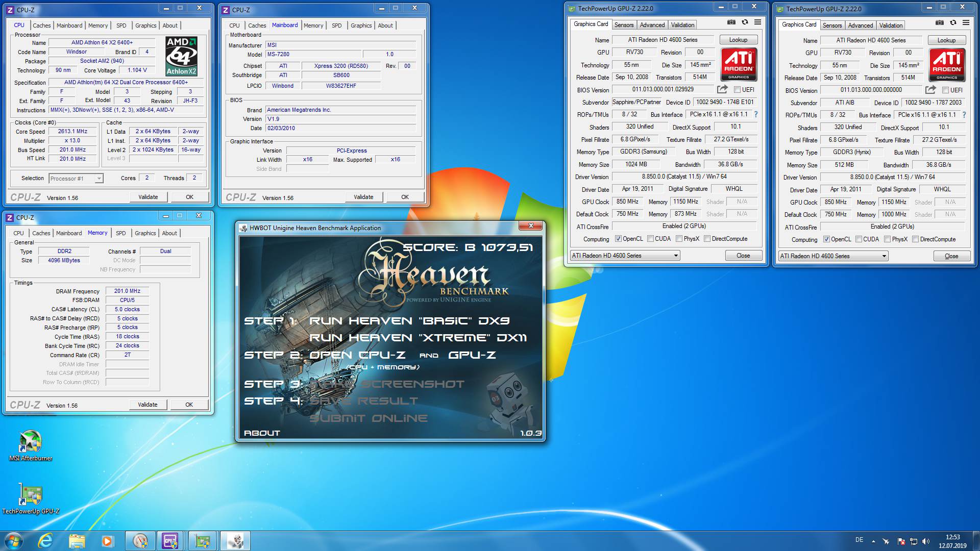The width and height of the screenshot is (980, 551).
Task: Click the Bus Interface question mark in right GPU-Z
Action: 964,115
